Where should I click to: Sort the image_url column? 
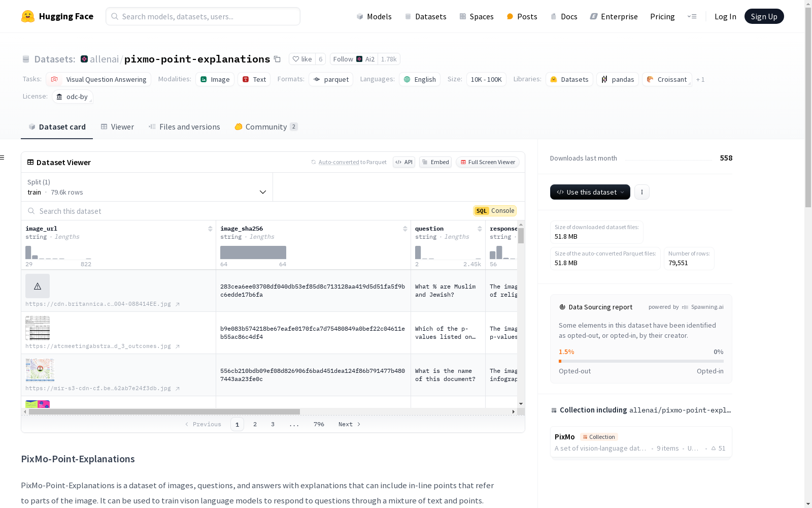pos(210,229)
